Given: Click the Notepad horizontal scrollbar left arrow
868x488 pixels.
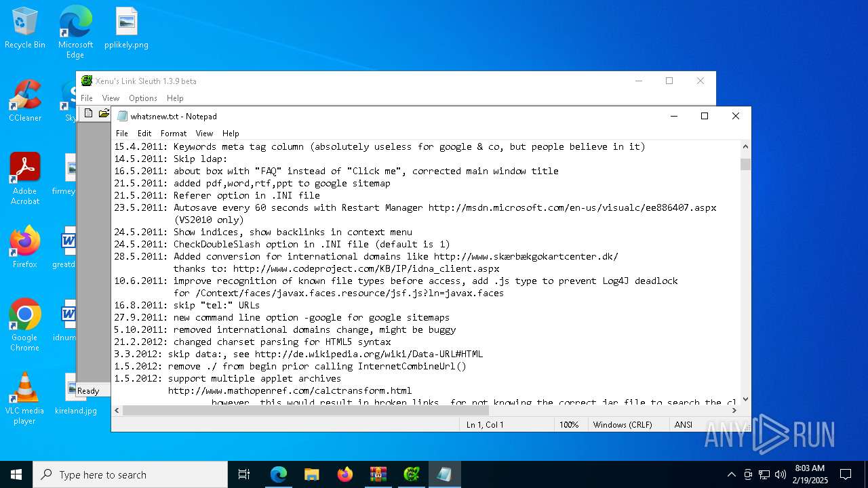Looking at the screenshot, I should pyautogui.click(x=117, y=410).
